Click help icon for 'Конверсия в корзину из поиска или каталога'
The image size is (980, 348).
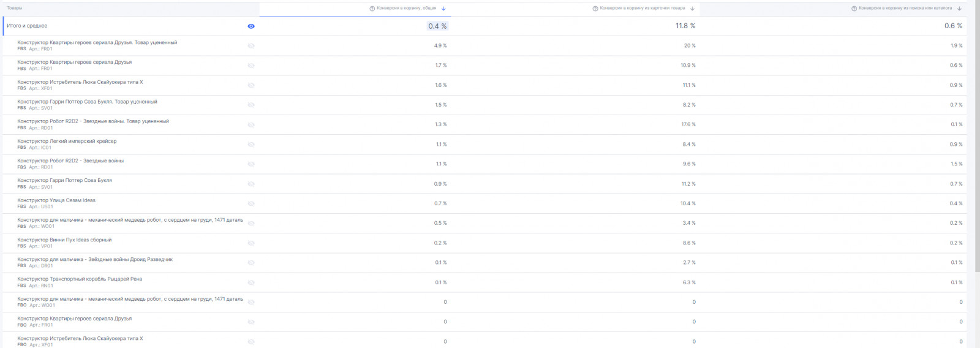pos(854,9)
